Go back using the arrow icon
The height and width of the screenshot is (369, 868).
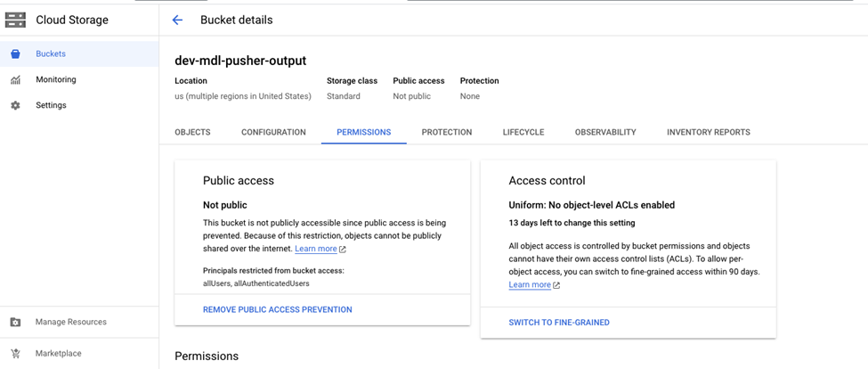pyautogui.click(x=177, y=20)
